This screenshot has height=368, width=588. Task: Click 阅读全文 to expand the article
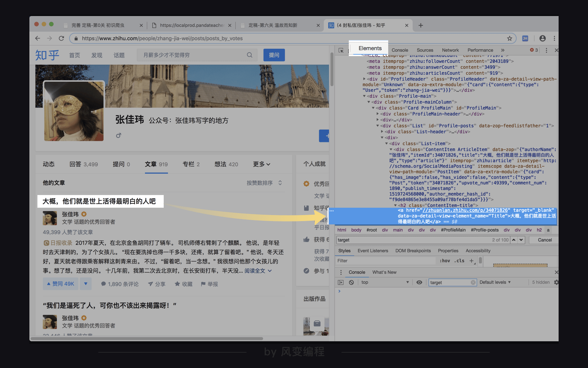click(258, 271)
